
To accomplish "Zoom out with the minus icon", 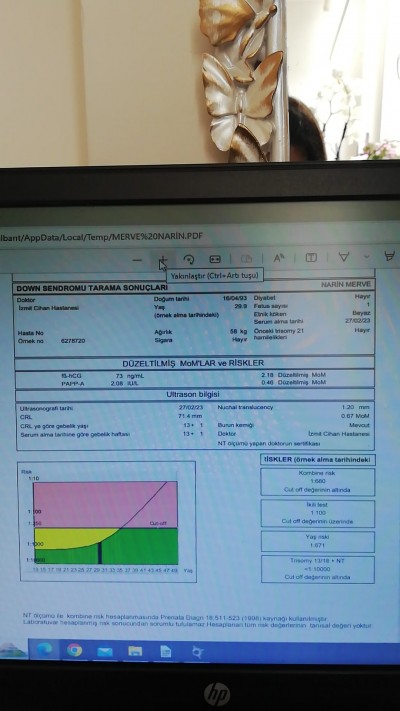I will (x=137, y=260).
